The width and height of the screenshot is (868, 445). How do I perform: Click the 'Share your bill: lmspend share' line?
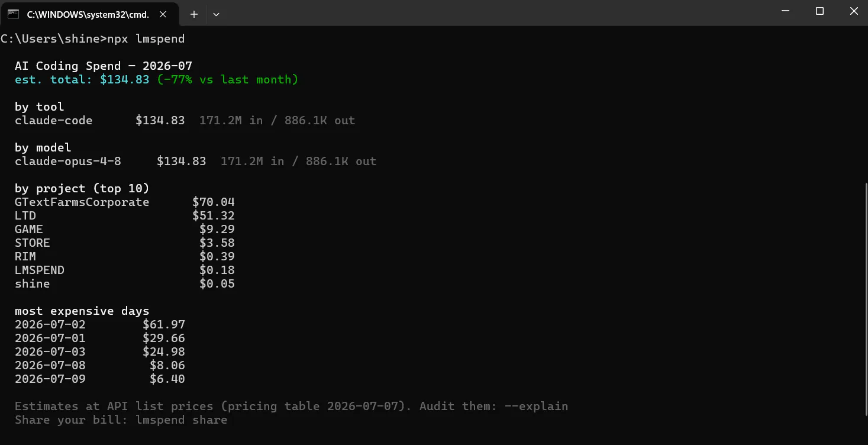click(x=121, y=420)
